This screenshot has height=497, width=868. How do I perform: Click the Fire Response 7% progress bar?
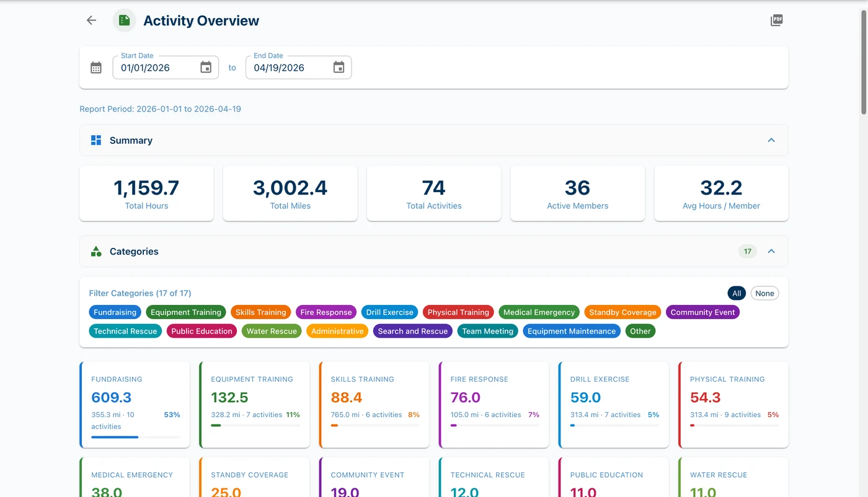click(495, 425)
